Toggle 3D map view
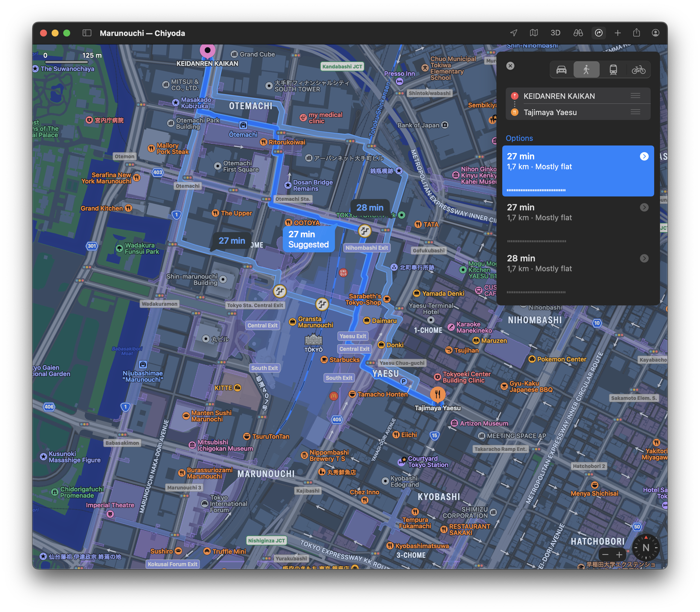Image resolution: width=700 pixels, height=612 pixels. [x=555, y=33]
